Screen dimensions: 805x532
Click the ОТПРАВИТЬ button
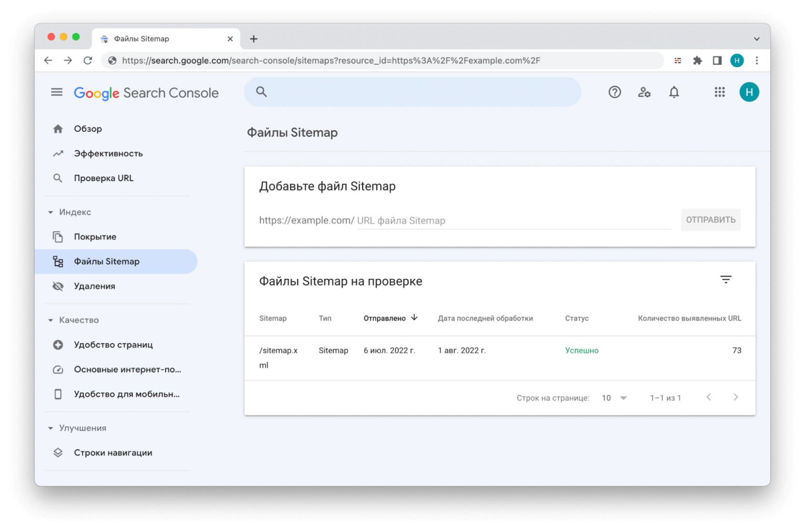pos(711,220)
